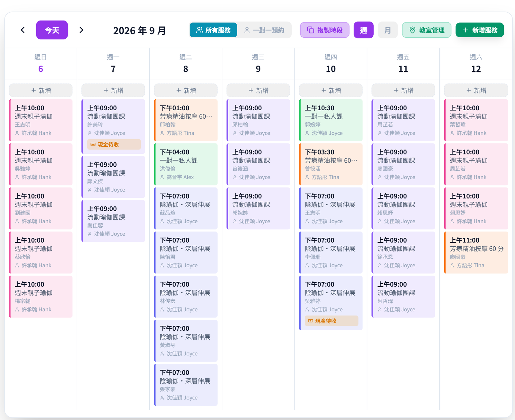Image resolution: width=515 pixels, height=420 pixels.
Task: Open the 一對一私人課 session for 洪偉倫
Action: coord(186,164)
